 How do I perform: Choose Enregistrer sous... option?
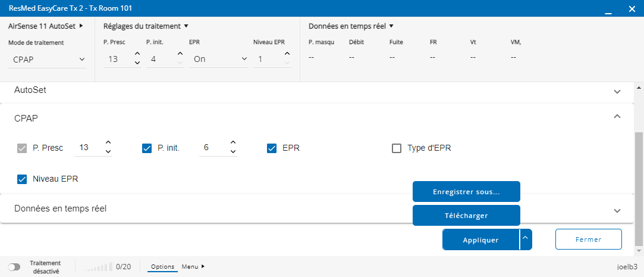pyautogui.click(x=467, y=192)
